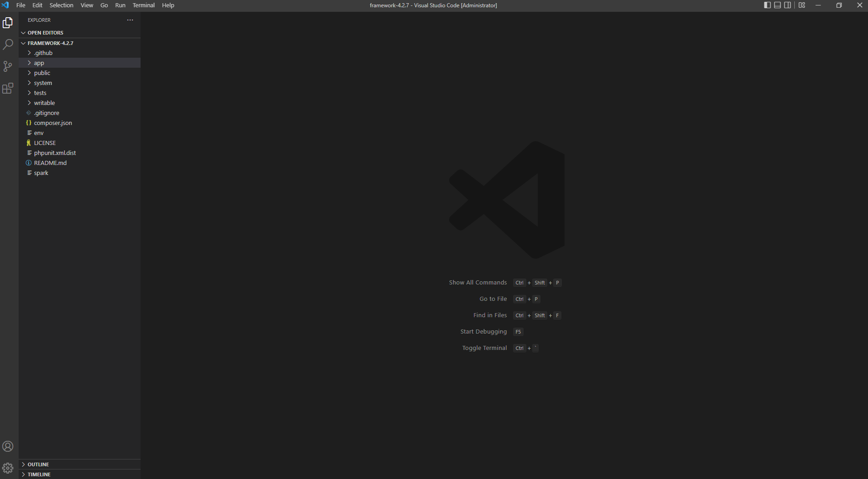Expand the public folder
This screenshot has width=868, height=479.
click(80, 73)
